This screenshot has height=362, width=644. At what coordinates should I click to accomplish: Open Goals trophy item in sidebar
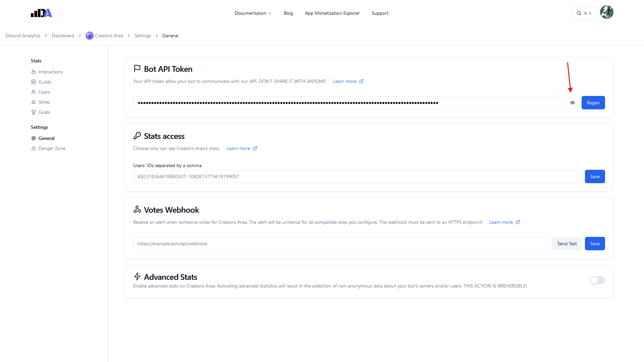[44, 112]
